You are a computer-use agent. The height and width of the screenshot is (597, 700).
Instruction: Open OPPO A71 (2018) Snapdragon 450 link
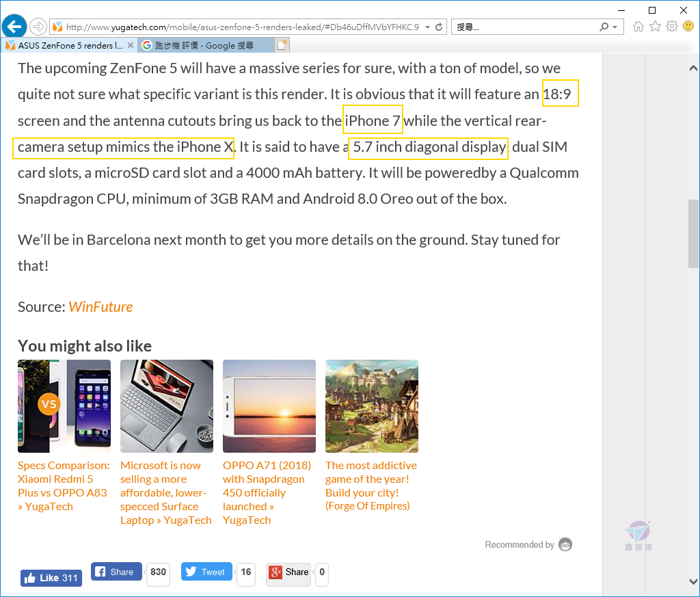pos(267,492)
